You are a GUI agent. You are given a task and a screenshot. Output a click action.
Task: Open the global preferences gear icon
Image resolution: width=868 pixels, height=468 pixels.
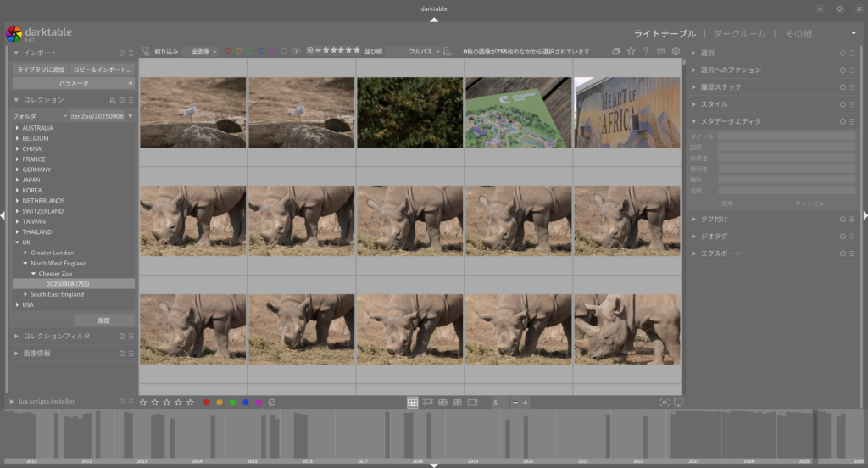[x=676, y=52]
